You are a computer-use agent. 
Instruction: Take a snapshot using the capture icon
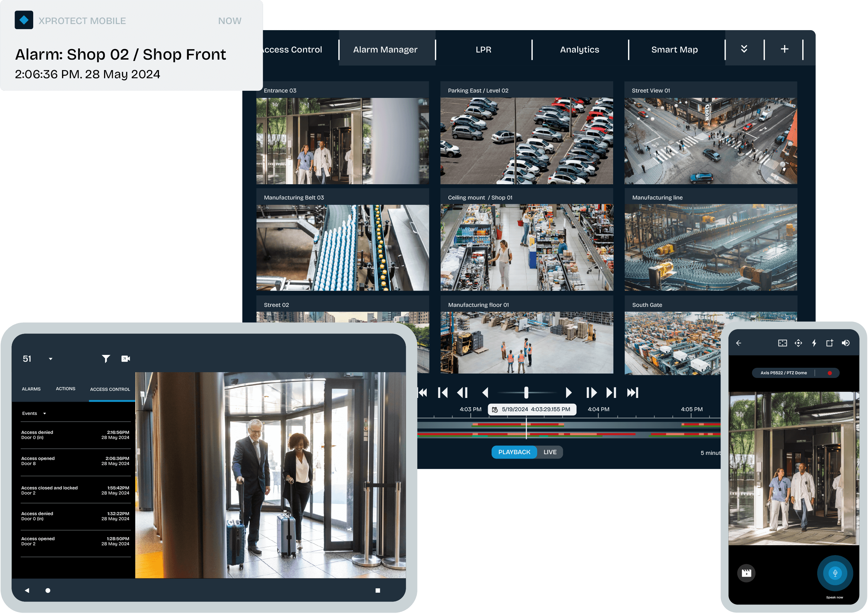pyautogui.click(x=830, y=343)
